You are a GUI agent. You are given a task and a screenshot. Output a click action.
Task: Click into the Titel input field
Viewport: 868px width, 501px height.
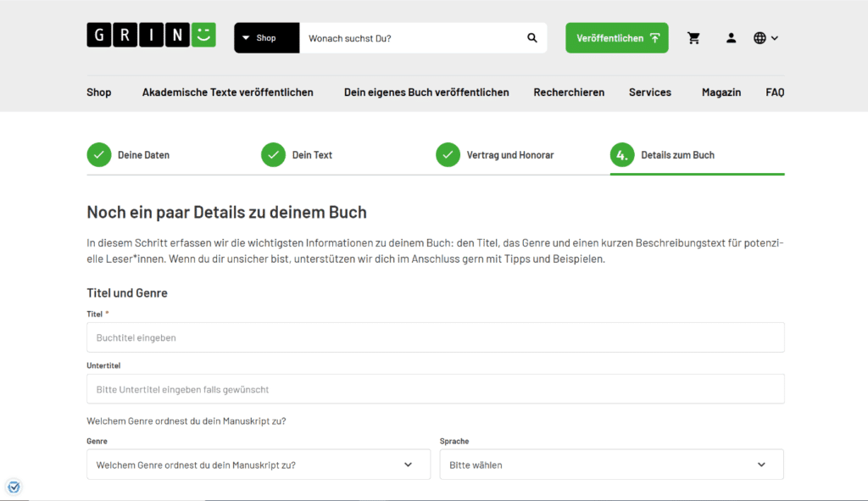[x=435, y=337]
